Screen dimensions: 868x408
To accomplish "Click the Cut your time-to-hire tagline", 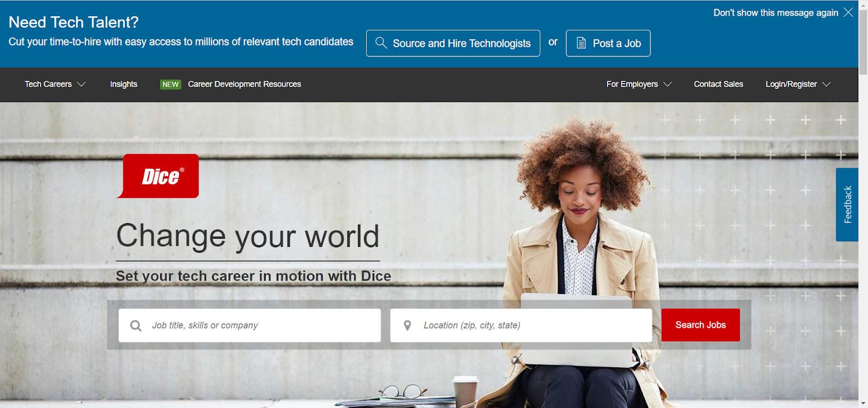I will click(x=181, y=42).
